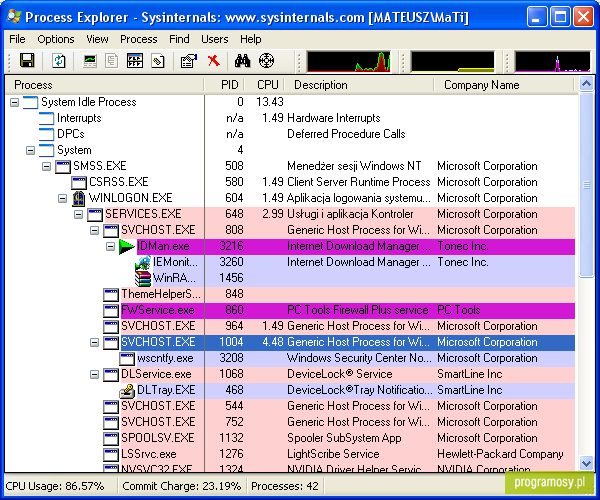Image resolution: width=600 pixels, height=500 pixels.
Task: Open the View menu
Action: click(x=97, y=39)
